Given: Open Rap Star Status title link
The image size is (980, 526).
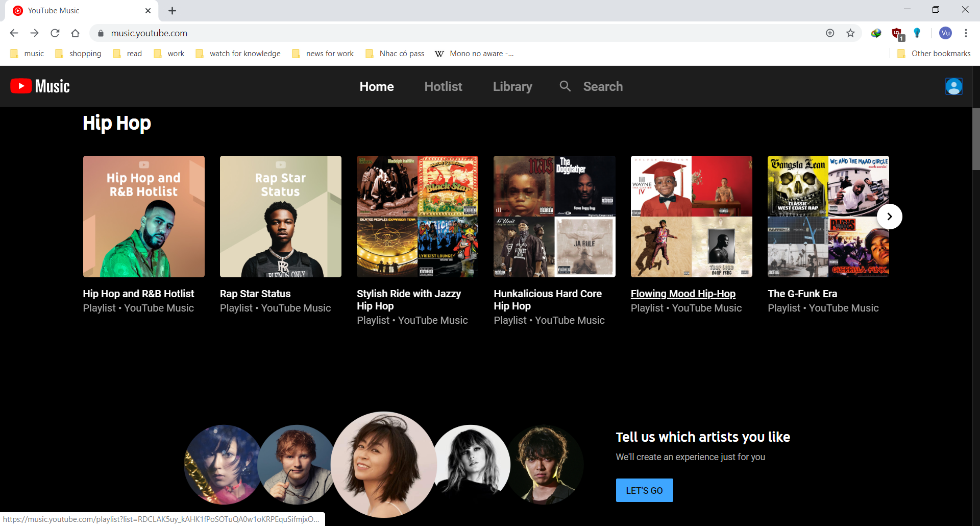Looking at the screenshot, I should coord(255,294).
